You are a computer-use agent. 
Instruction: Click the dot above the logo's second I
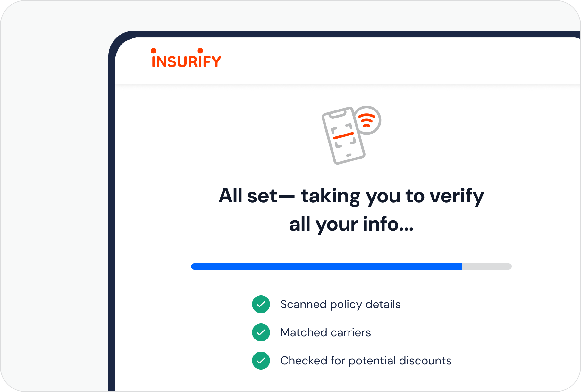click(200, 51)
